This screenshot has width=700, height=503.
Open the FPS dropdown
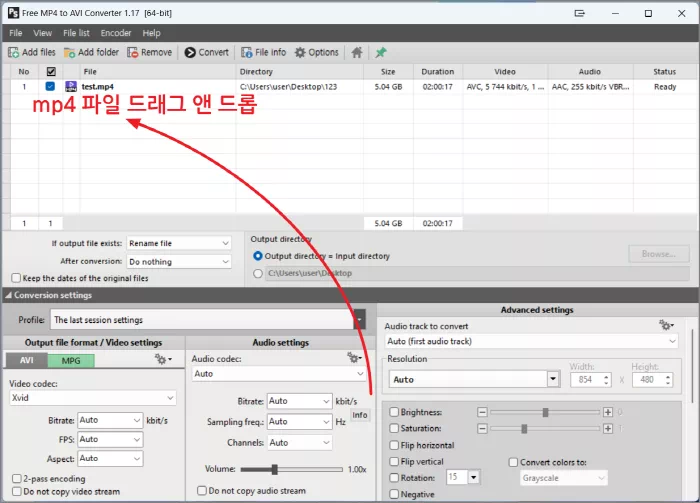coord(110,440)
